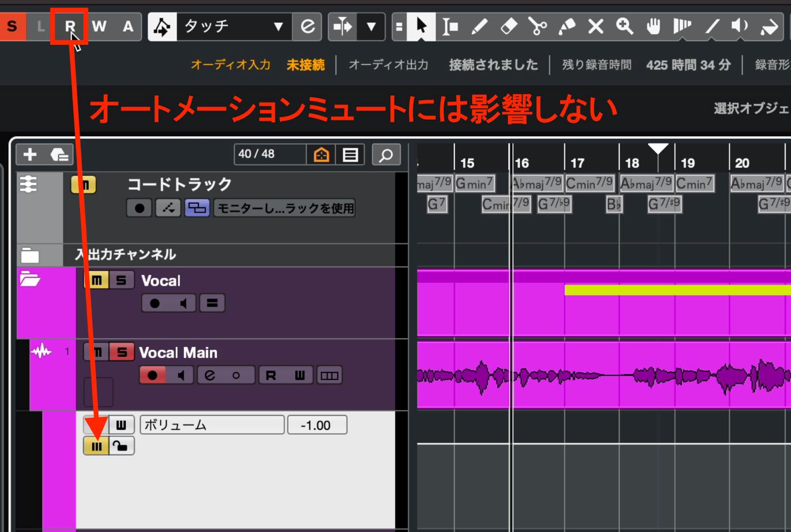Select the Line tool
Image resolution: width=791 pixels, height=532 pixels.
click(x=711, y=26)
